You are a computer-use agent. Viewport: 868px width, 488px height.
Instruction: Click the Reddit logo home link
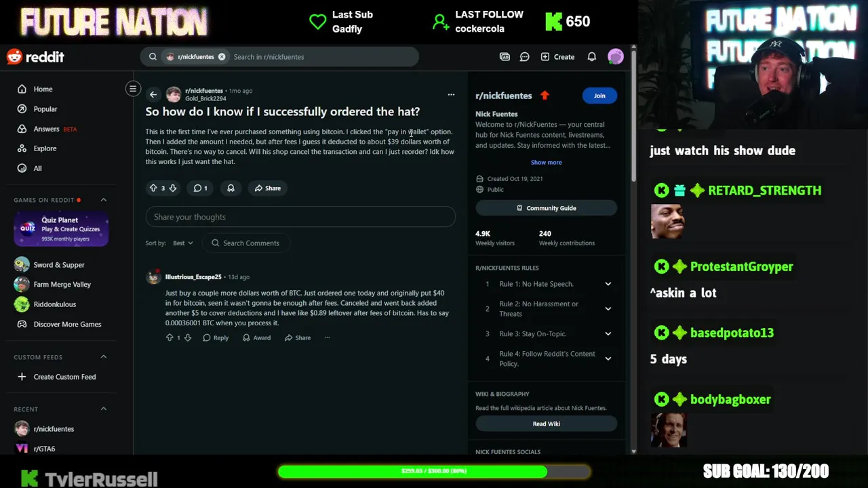(35, 57)
